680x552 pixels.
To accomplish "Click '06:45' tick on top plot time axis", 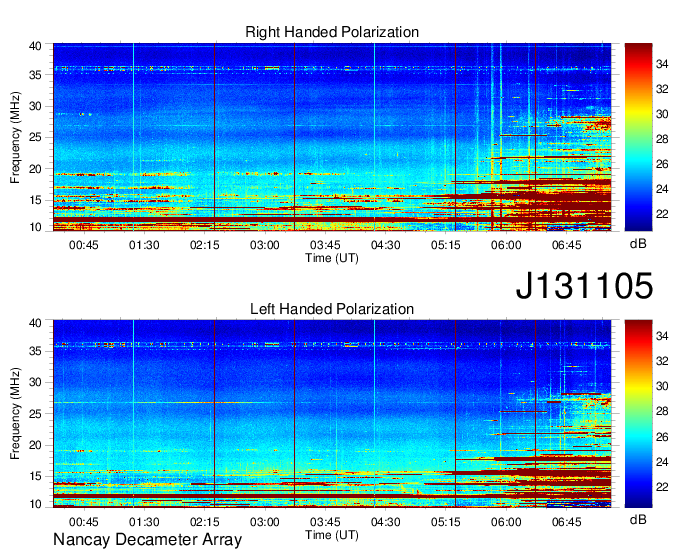I will (566, 245).
